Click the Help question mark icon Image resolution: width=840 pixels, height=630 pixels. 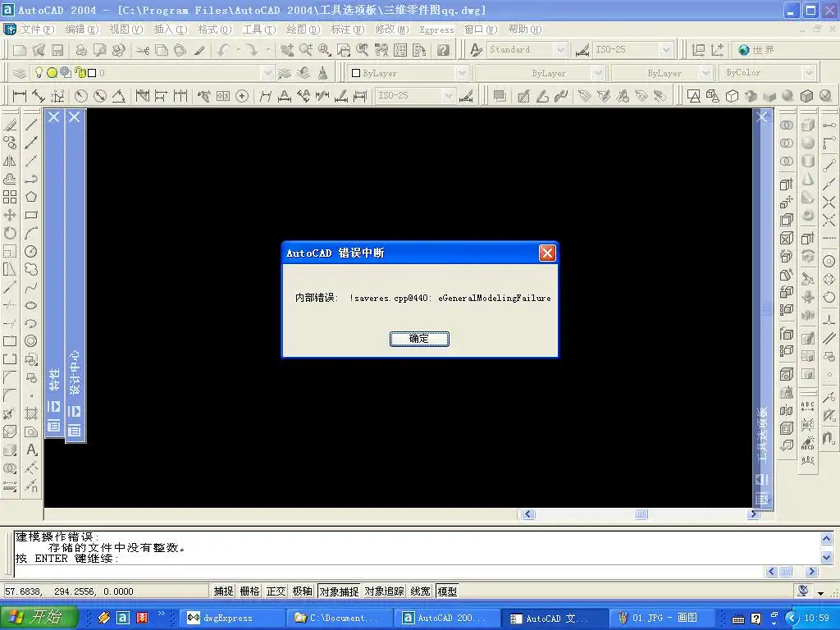442,50
